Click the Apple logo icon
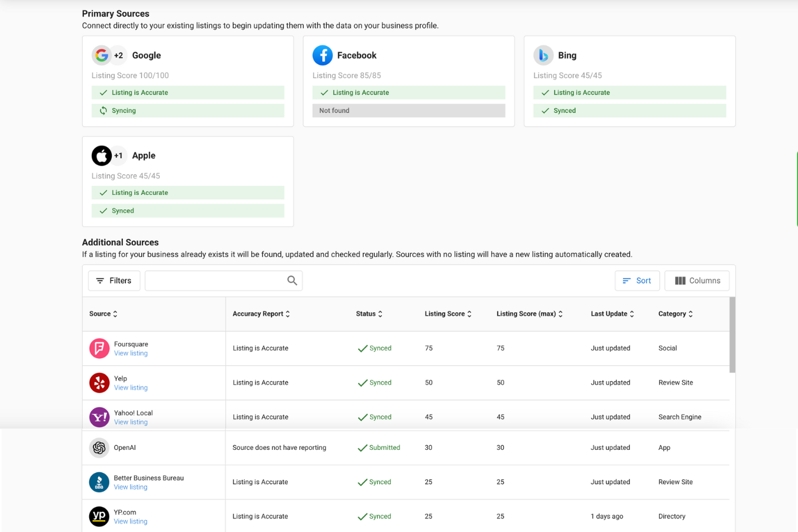 [102, 155]
